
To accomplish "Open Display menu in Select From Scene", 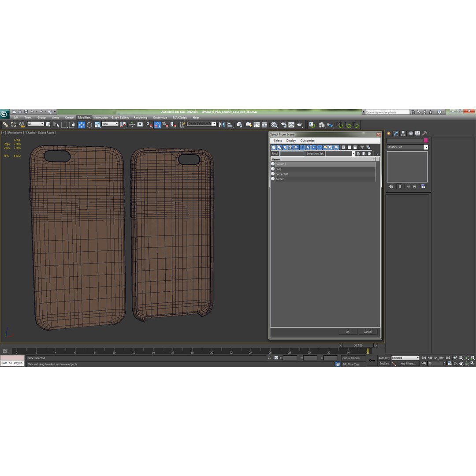I will pyautogui.click(x=291, y=141).
